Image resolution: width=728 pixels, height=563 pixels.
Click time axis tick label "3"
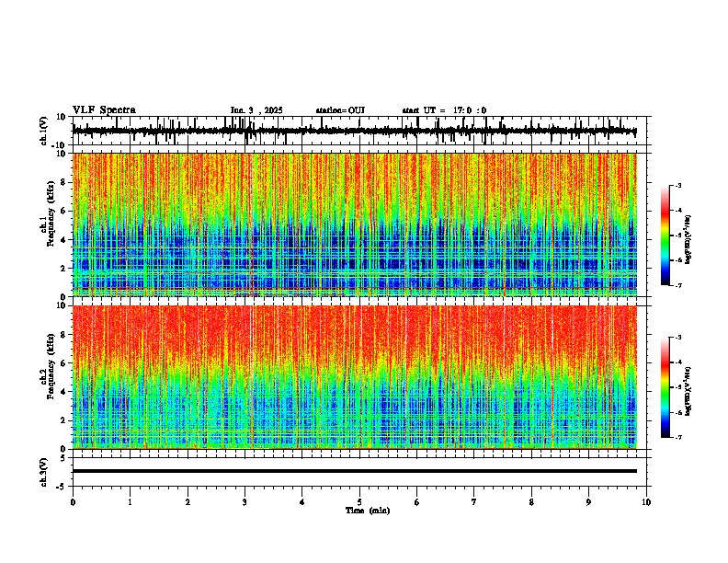point(245,502)
